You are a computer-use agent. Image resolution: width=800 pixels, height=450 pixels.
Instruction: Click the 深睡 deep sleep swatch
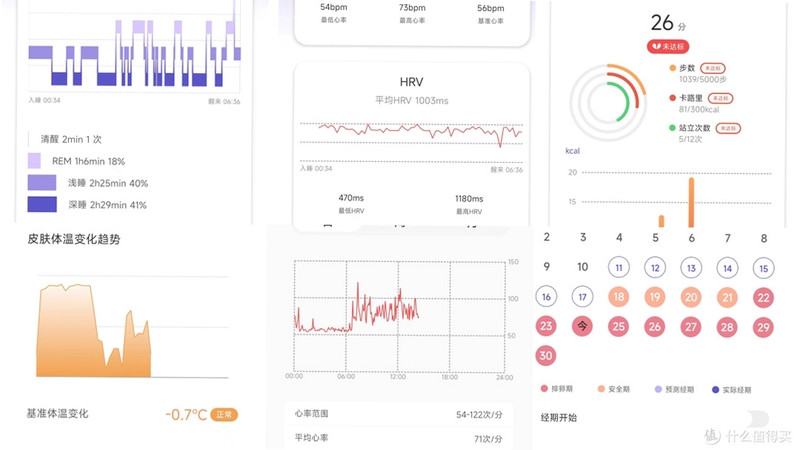point(42,204)
